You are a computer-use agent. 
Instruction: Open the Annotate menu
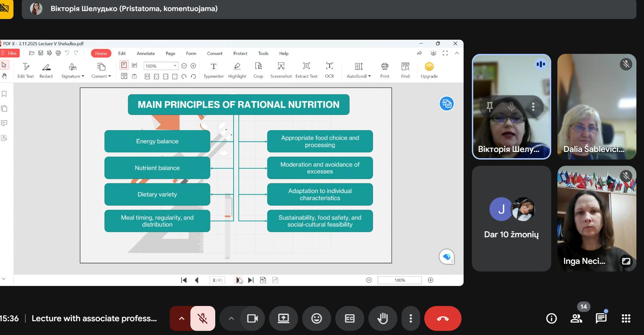tap(146, 54)
